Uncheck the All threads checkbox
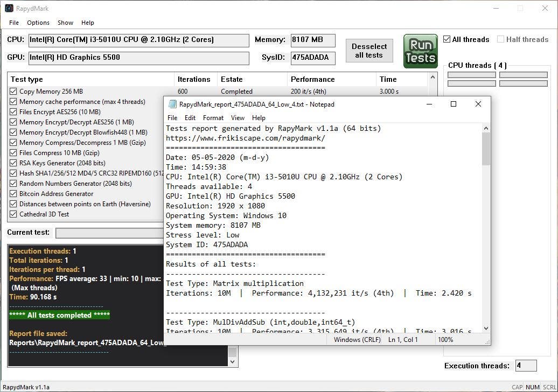Viewport: 558px width, 392px height. [x=447, y=39]
